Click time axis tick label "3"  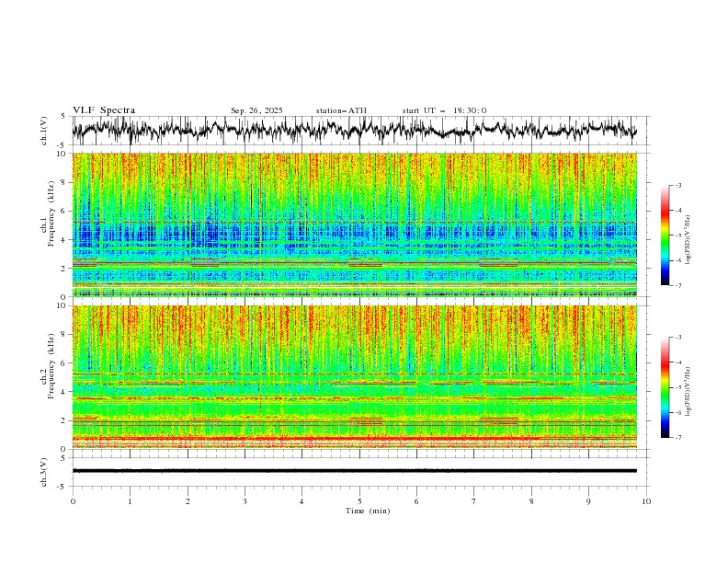245,501
